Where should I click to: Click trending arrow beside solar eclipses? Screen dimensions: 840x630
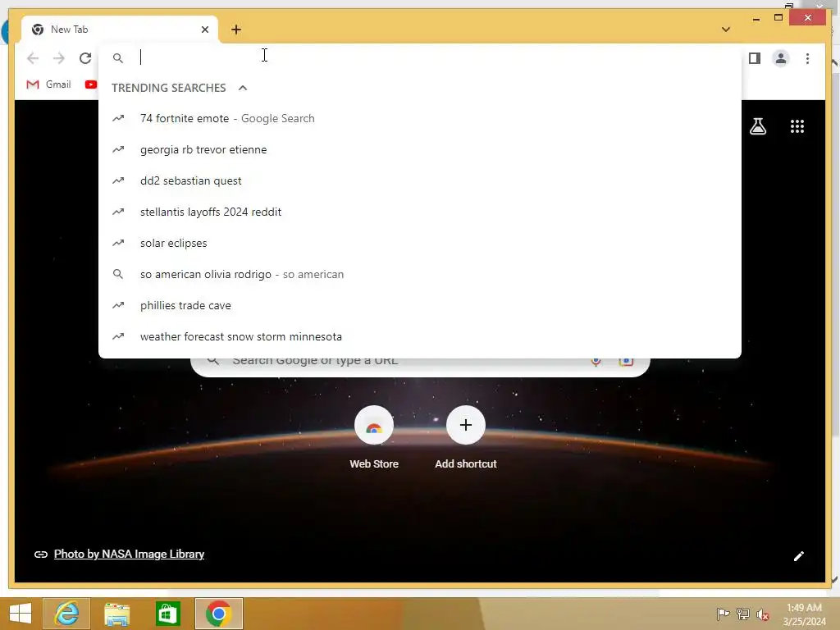pyautogui.click(x=118, y=243)
